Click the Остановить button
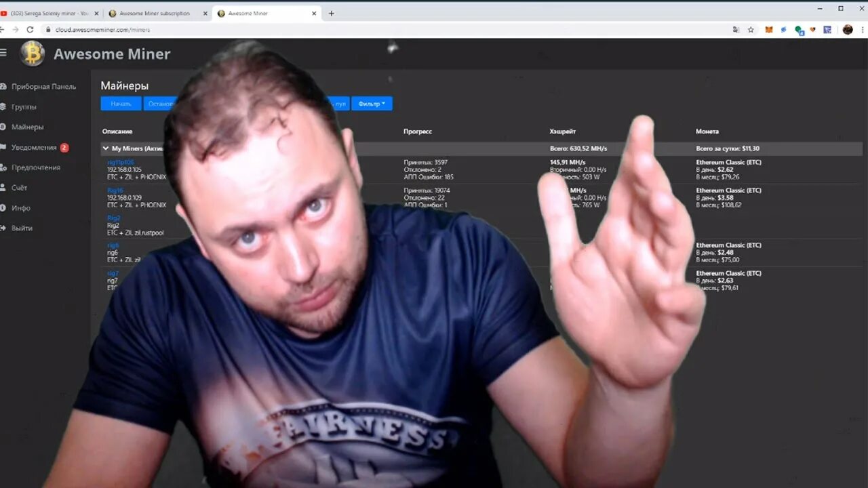The height and width of the screenshot is (488, 868). pyautogui.click(x=160, y=104)
